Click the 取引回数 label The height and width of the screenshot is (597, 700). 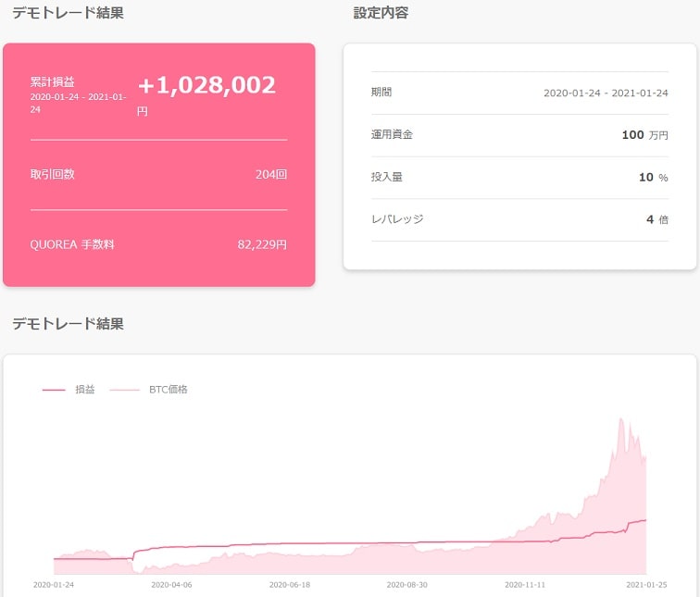(x=52, y=174)
